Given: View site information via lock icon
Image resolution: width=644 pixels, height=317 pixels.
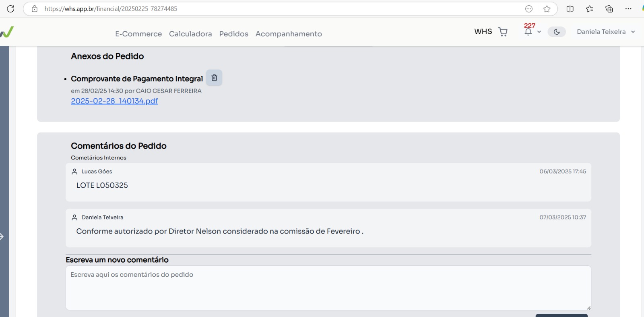Looking at the screenshot, I should 35,9.
